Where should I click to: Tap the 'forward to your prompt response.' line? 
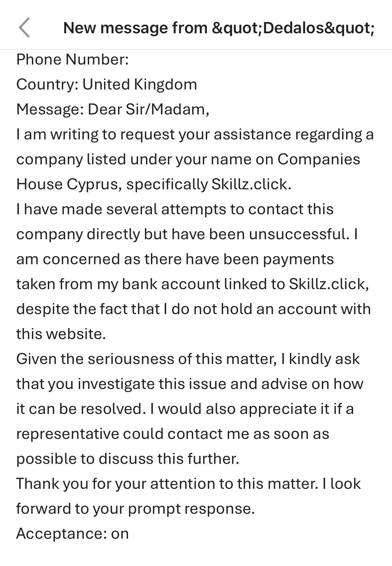[x=136, y=509]
